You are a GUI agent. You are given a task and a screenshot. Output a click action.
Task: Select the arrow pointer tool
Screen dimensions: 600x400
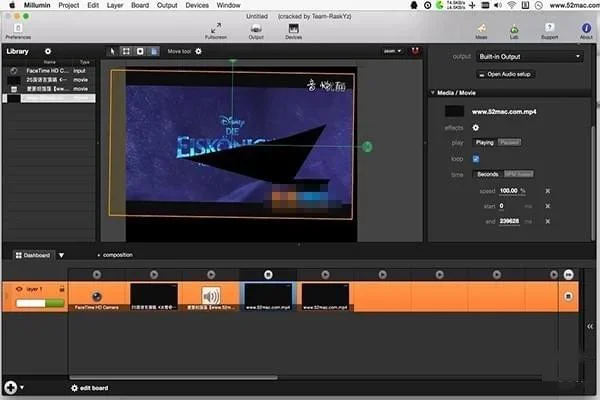click(112, 51)
